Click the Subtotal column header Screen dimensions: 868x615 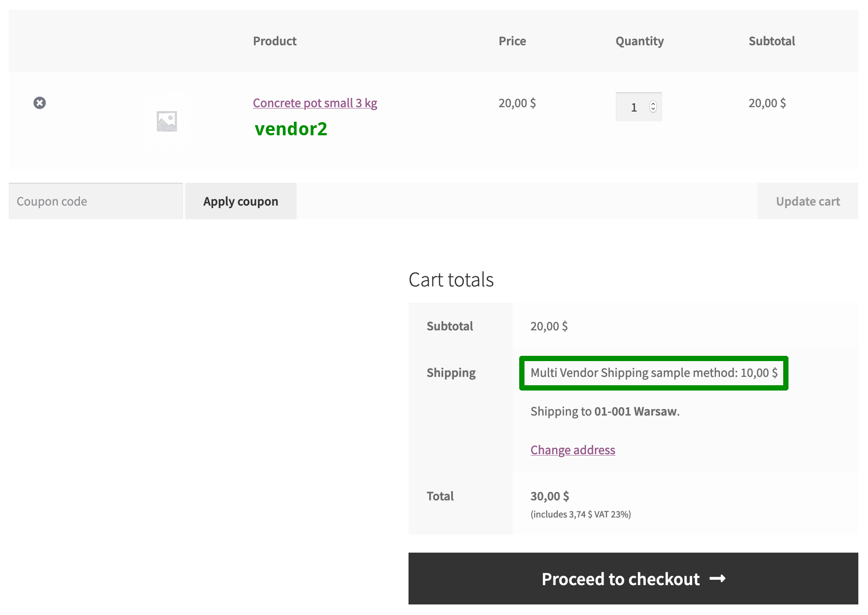coord(772,40)
